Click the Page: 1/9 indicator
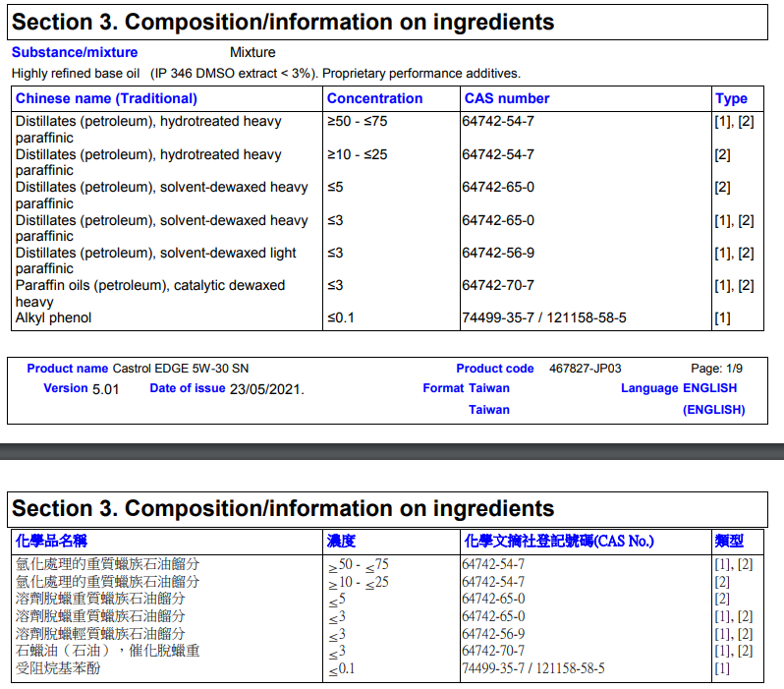The width and height of the screenshot is (784, 689). coord(716,369)
